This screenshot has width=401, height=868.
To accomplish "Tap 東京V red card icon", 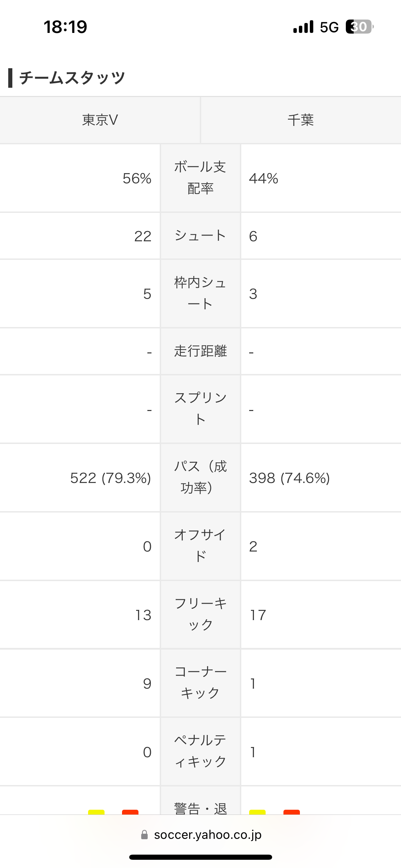I will 130,812.
